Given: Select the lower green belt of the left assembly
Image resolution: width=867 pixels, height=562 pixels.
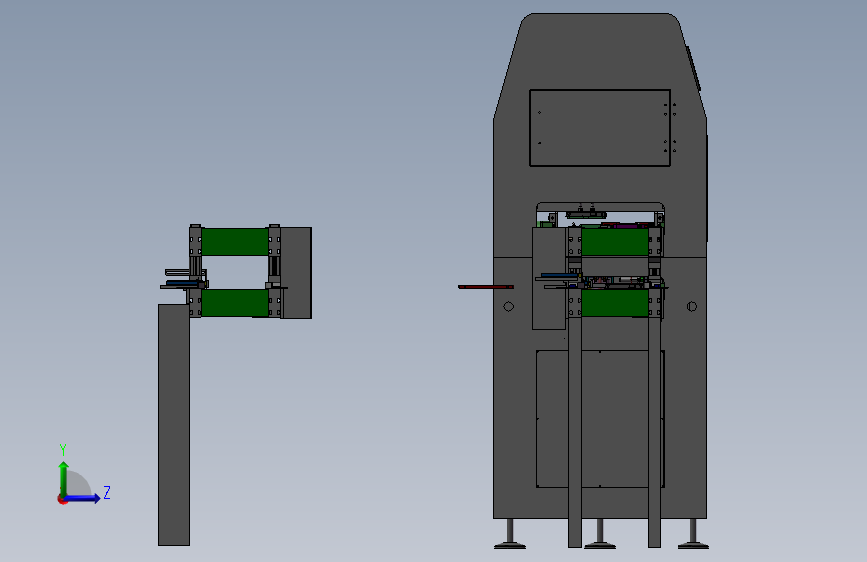Looking at the screenshot, I should tap(235, 303).
